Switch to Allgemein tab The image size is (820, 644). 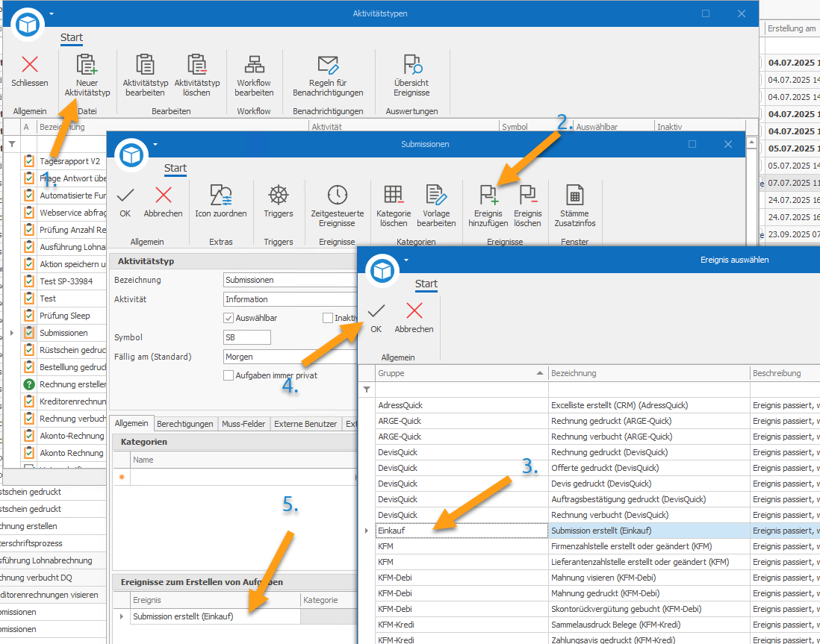click(x=131, y=424)
